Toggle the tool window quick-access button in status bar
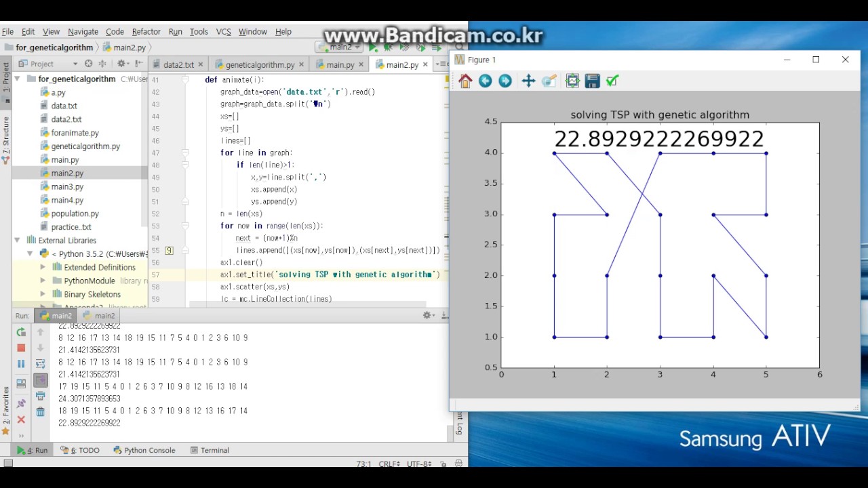868x488 pixels. pos(7,464)
